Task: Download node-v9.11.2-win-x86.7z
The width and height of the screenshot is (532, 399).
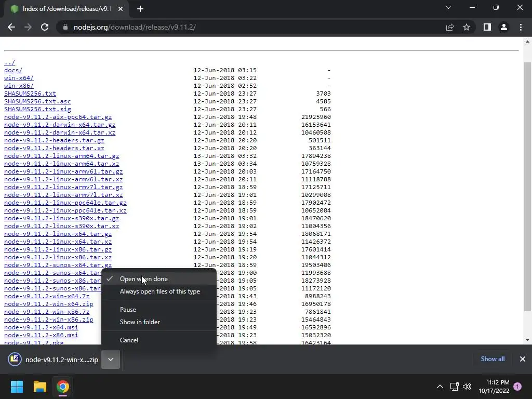Action: coord(47,312)
